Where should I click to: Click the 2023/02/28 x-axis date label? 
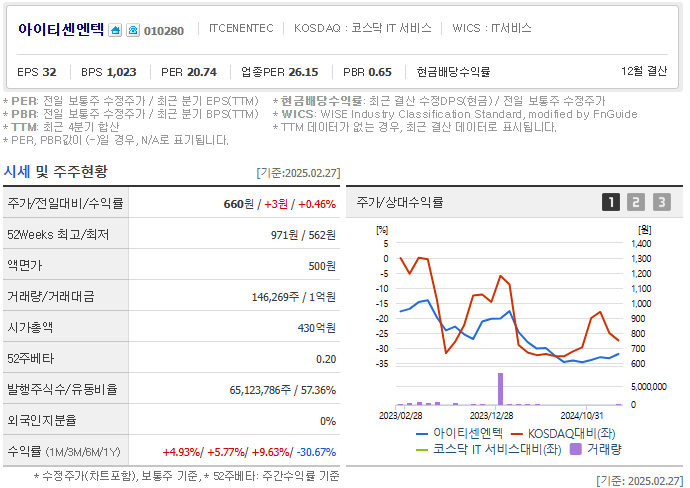click(x=400, y=415)
